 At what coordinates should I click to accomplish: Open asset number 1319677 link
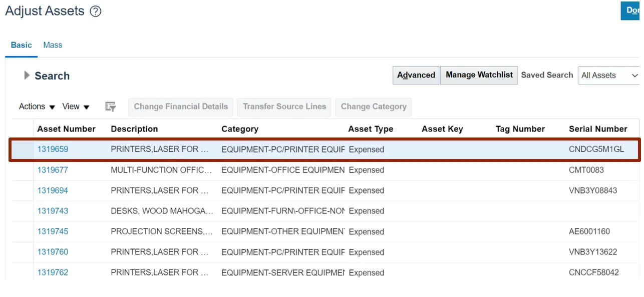click(x=53, y=170)
